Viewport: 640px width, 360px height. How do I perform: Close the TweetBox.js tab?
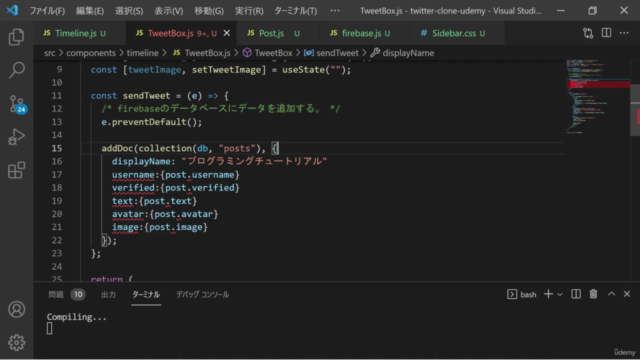227,33
